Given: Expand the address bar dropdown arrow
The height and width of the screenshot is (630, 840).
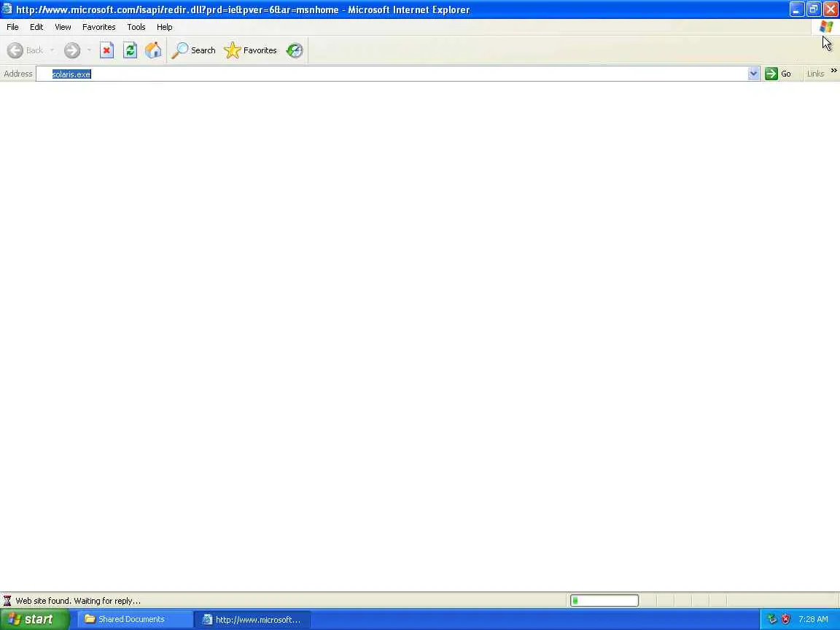Looking at the screenshot, I should click(753, 74).
